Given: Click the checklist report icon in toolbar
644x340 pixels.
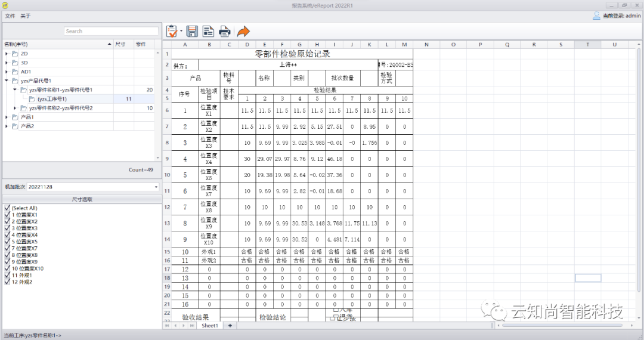Looking at the screenshot, I should tap(172, 31).
